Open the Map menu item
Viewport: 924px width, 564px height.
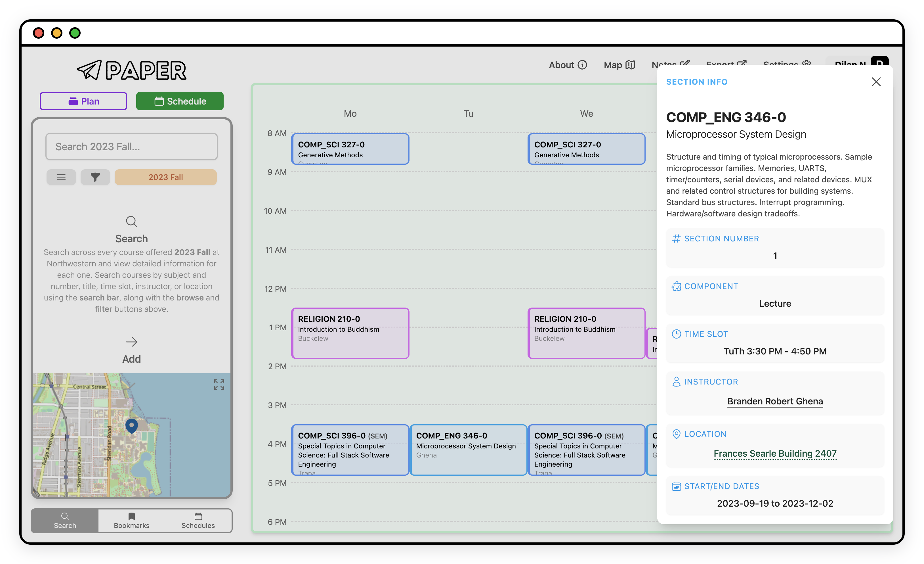click(x=619, y=65)
